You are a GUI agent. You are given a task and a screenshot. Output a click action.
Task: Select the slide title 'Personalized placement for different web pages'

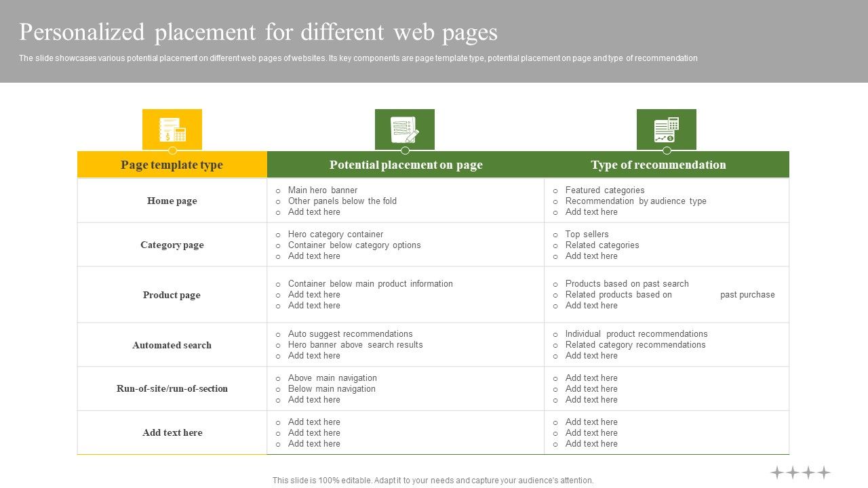(258, 33)
